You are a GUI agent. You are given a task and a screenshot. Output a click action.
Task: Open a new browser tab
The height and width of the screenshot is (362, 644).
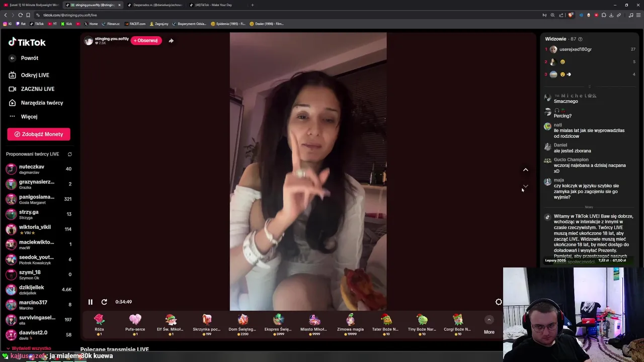pyautogui.click(x=253, y=5)
